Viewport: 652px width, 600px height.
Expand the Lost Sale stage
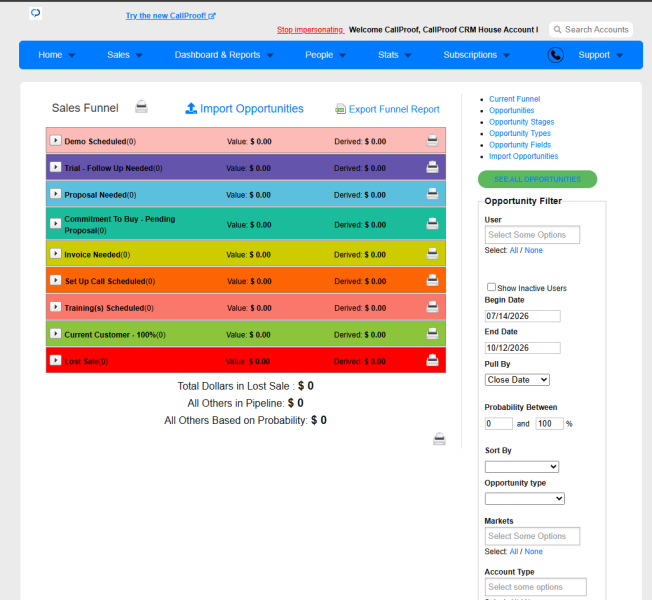[55, 360]
